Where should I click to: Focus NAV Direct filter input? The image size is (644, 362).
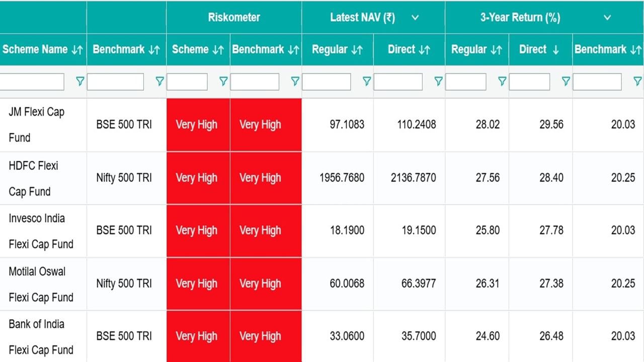click(398, 81)
